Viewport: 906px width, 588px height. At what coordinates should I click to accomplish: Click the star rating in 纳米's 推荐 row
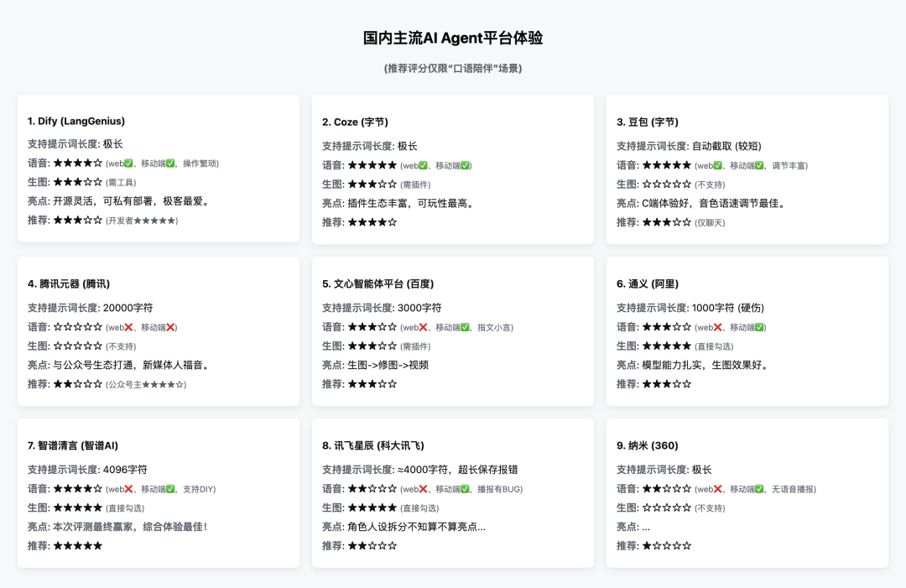666,546
